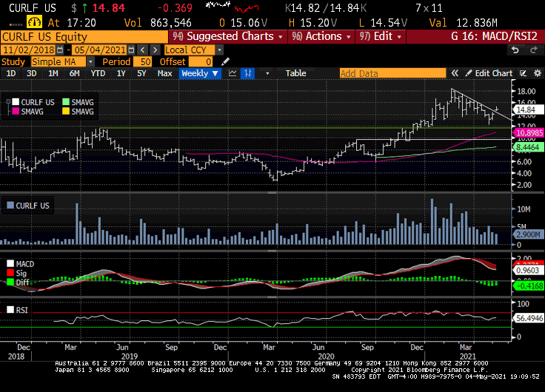Click the white CURLF US legend swatch
The image size is (545, 392).
[16, 102]
